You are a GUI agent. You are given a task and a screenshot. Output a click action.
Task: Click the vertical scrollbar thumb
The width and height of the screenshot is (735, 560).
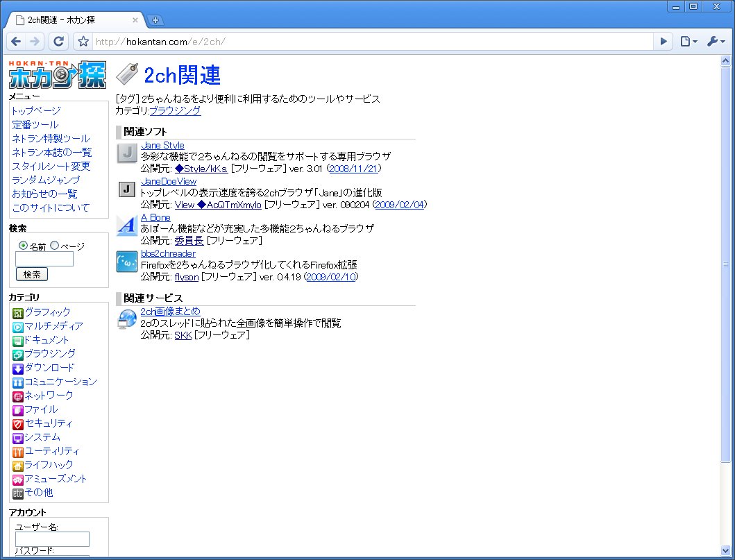(x=725, y=265)
